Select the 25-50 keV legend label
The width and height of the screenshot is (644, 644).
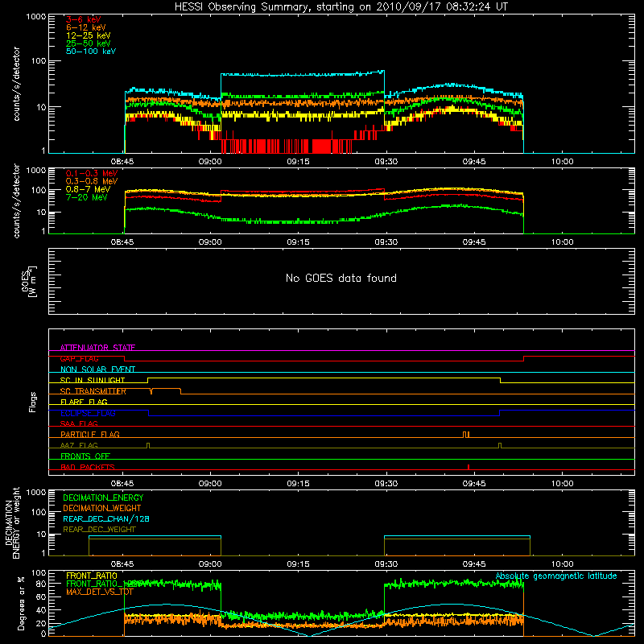pos(88,43)
